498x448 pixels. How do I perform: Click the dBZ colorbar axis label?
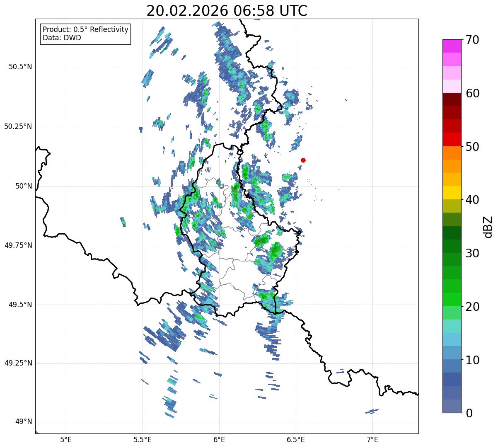tap(488, 226)
